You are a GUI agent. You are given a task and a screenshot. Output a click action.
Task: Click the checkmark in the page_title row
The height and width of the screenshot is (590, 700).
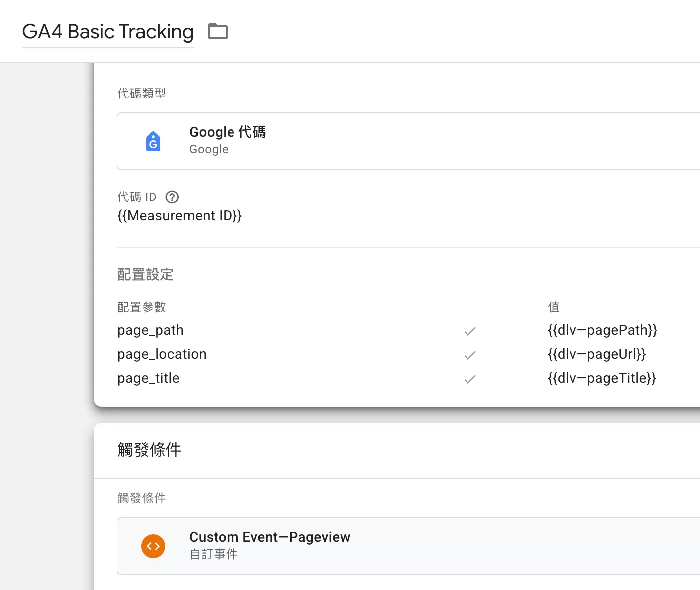click(470, 379)
